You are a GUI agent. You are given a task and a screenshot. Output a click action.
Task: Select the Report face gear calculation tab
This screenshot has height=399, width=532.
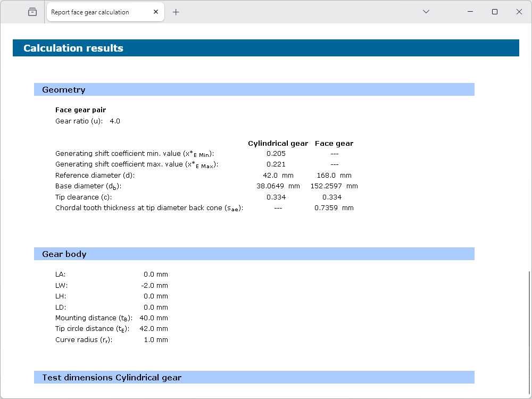(90, 12)
